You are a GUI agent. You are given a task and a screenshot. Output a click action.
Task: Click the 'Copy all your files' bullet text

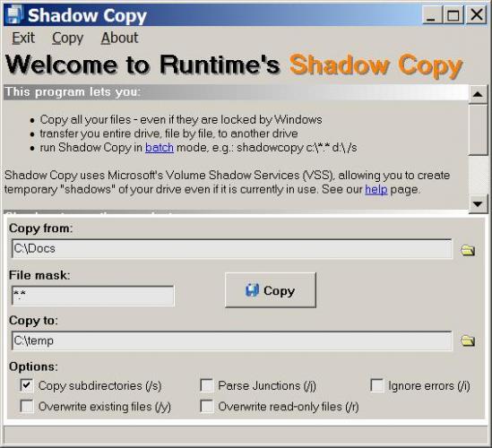point(181,119)
